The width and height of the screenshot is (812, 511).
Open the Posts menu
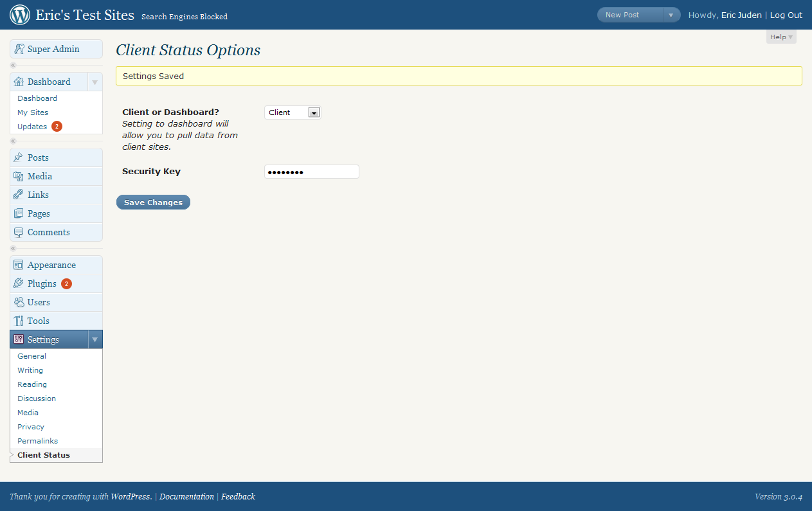point(56,157)
